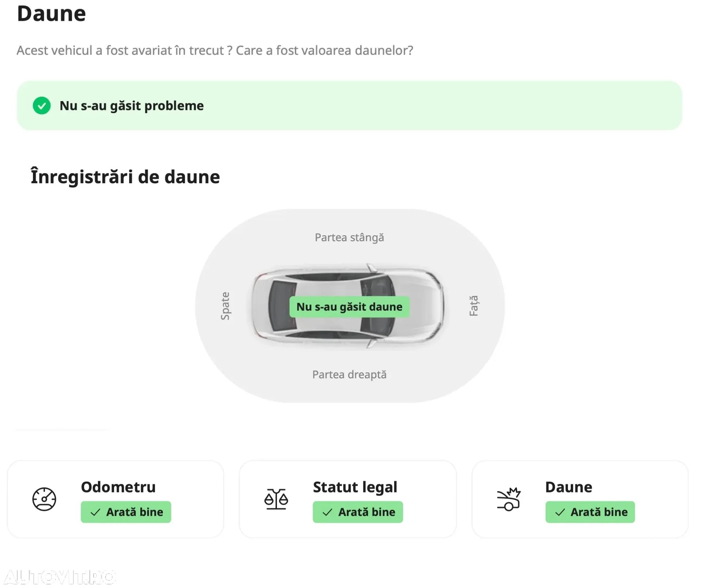The image size is (701, 588).
Task: Click the checkmark in the Daune card's badge
Action: click(560, 512)
